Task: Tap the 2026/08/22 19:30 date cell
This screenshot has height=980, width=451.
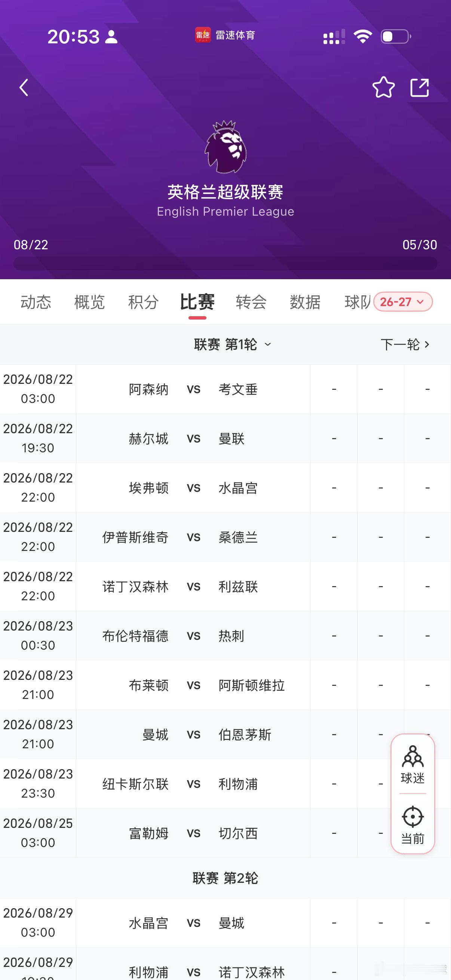Action: pos(38,439)
